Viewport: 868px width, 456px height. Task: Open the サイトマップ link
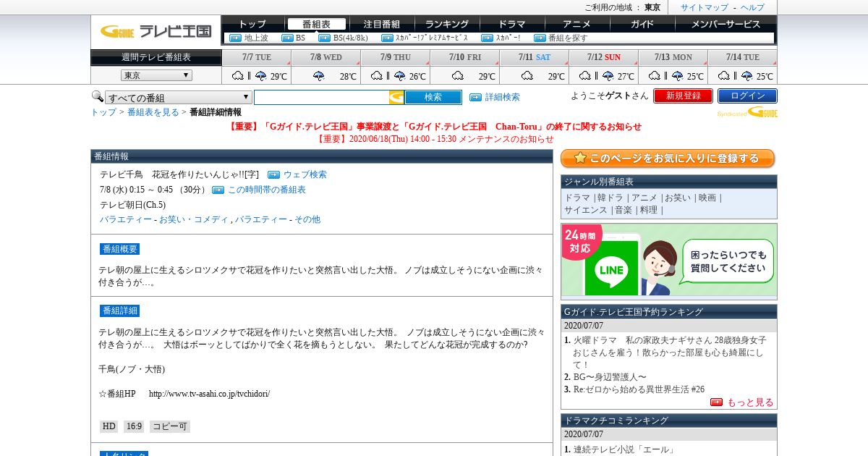coord(705,7)
